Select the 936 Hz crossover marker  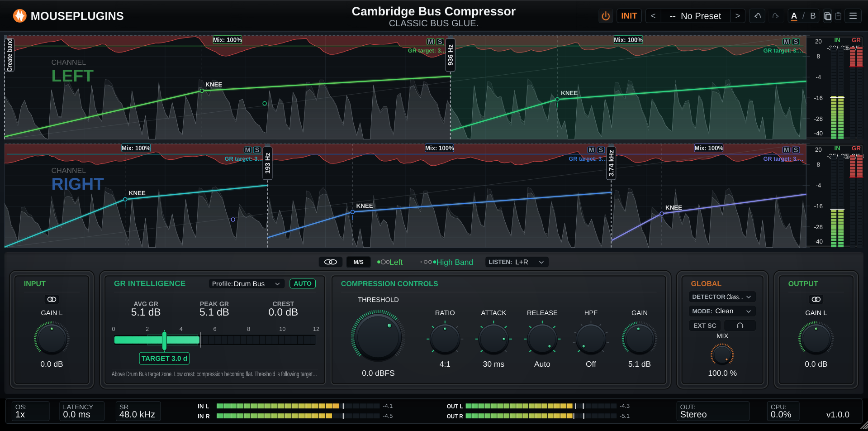point(451,55)
